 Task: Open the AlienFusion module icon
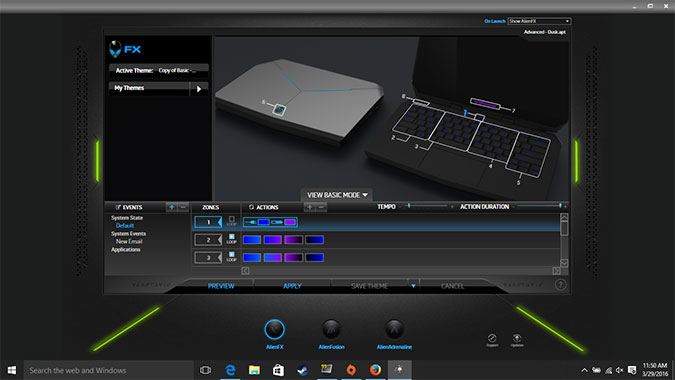coord(331,330)
